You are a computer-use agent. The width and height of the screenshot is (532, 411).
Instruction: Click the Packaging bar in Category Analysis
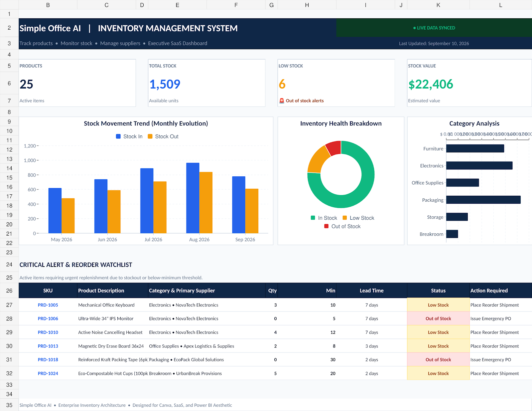pyautogui.click(x=483, y=200)
